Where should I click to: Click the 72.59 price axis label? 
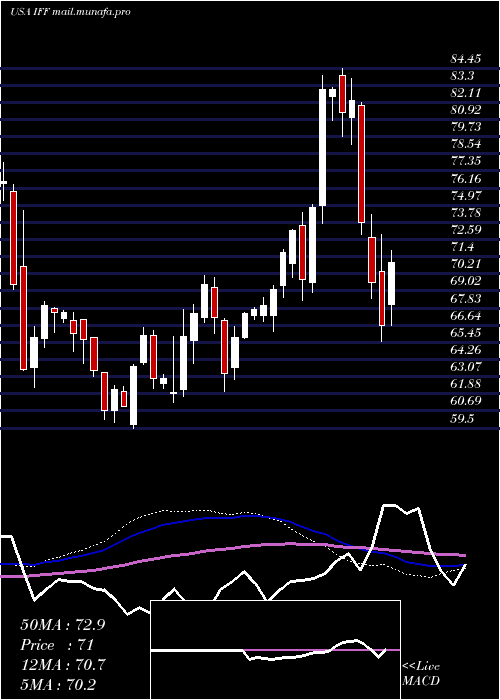pyautogui.click(x=466, y=229)
